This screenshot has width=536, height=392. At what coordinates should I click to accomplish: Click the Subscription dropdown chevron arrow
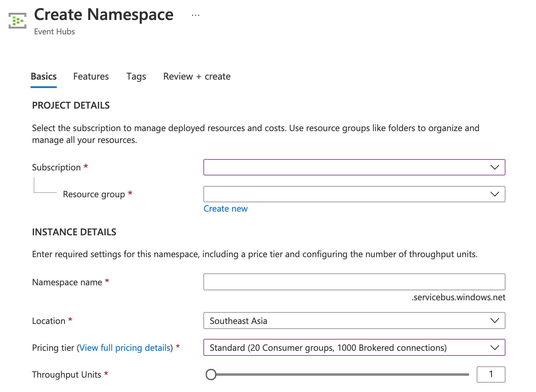[495, 167]
